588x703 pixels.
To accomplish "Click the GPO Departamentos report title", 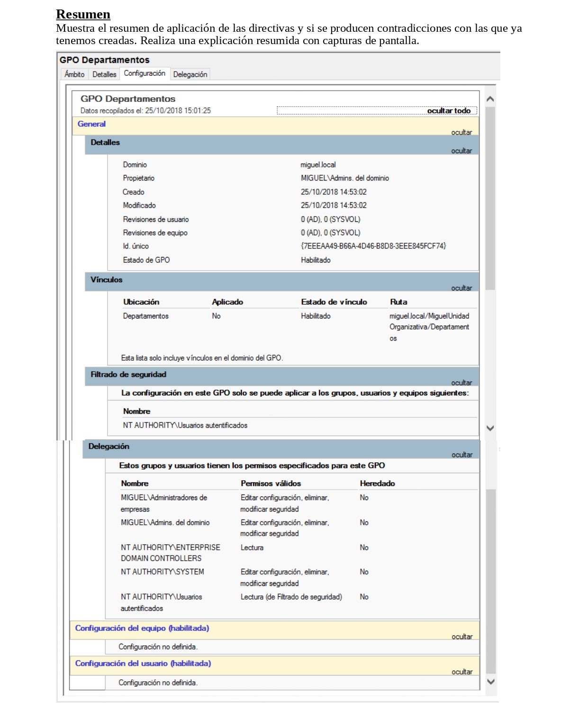I will pyautogui.click(x=128, y=99).
